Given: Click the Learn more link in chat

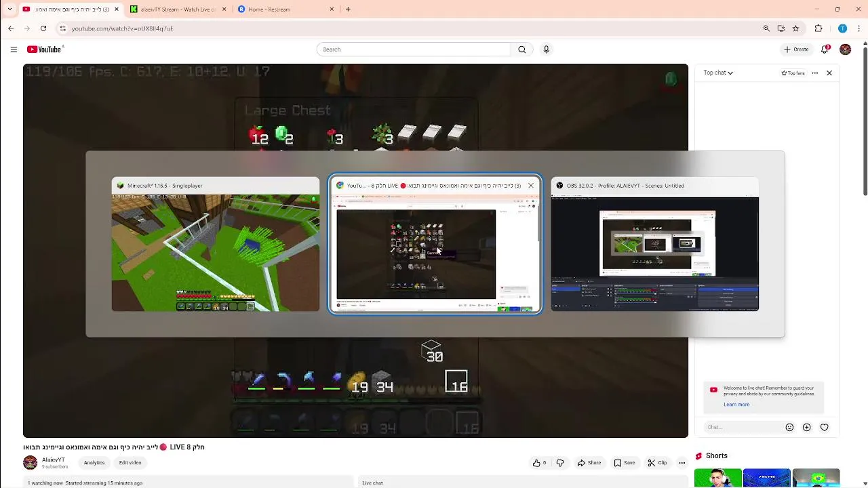Looking at the screenshot, I should [736, 405].
